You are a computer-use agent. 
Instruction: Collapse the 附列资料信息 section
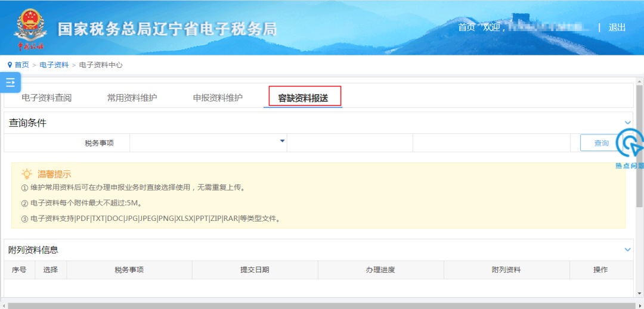[627, 250]
